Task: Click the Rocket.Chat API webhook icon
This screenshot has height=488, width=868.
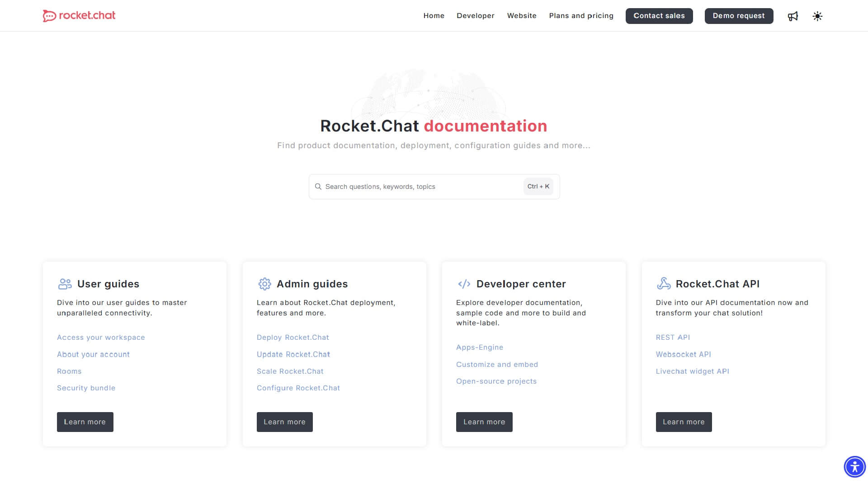Action: point(664,284)
